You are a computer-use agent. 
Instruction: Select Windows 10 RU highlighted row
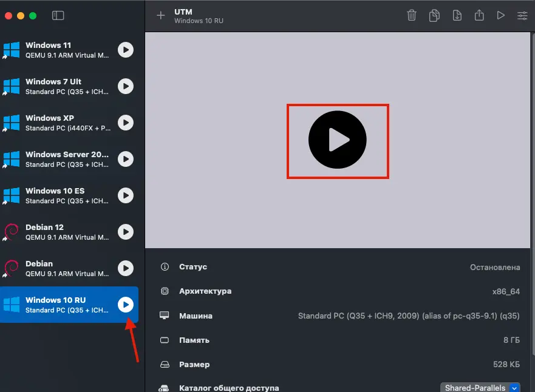tap(69, 305)
